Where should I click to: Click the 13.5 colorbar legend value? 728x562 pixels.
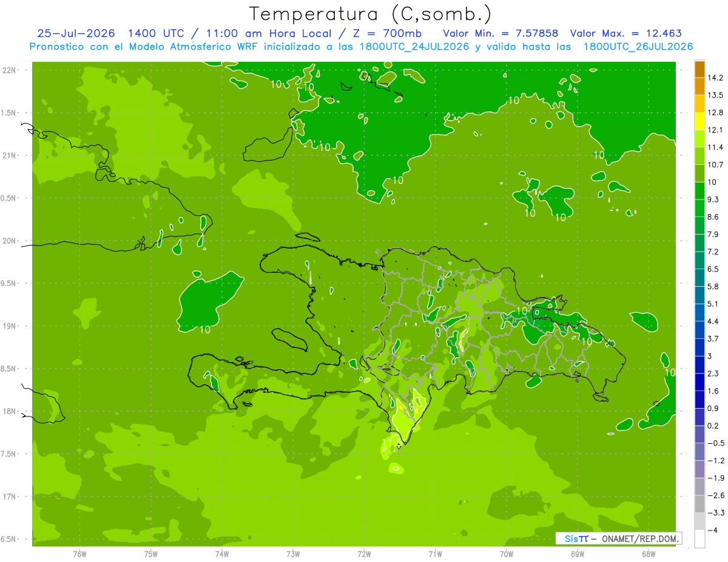coord(716,95)
